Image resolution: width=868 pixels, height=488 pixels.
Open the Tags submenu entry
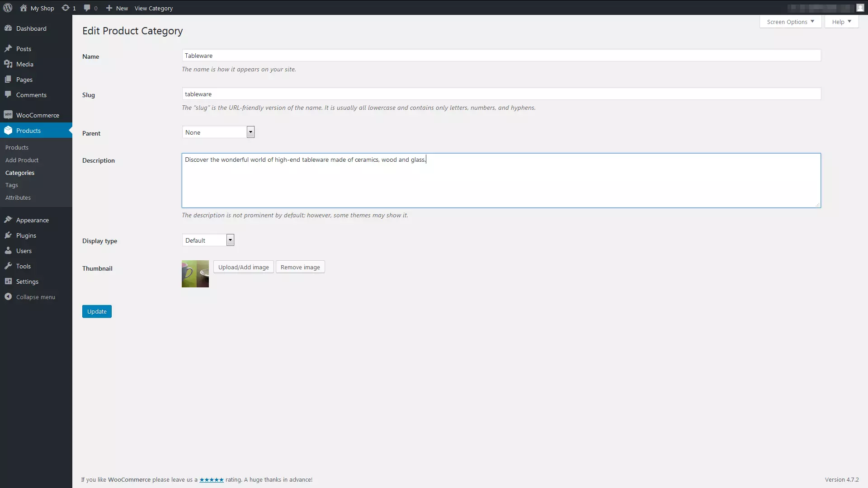point(12,185)
